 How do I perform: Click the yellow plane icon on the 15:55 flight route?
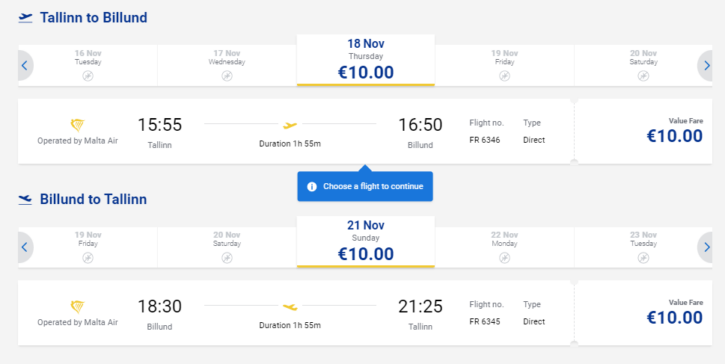[x=290, y=125]
